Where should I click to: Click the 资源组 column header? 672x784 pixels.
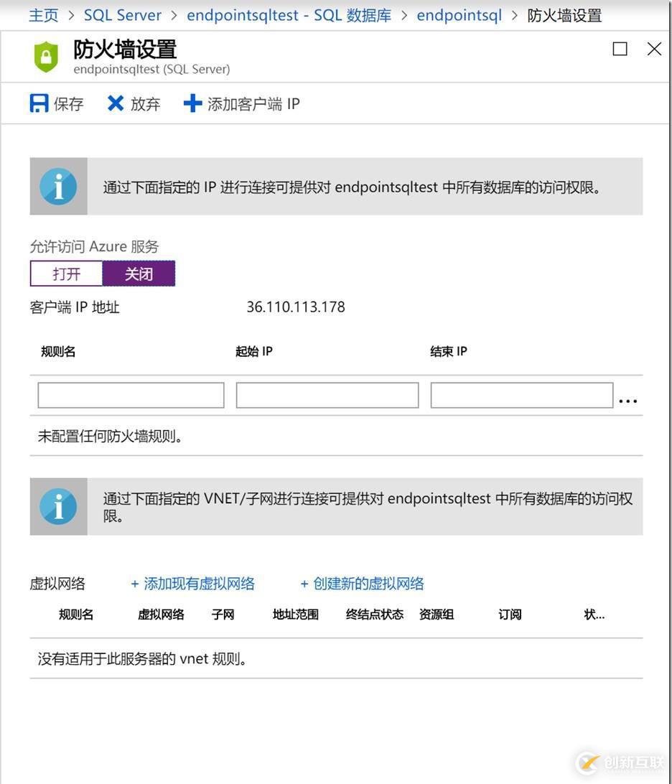(437, 615)
